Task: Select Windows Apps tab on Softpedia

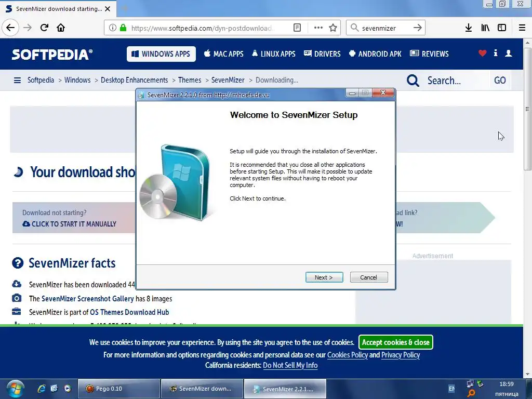Action: pyautogui.click(x=161, y=54)
